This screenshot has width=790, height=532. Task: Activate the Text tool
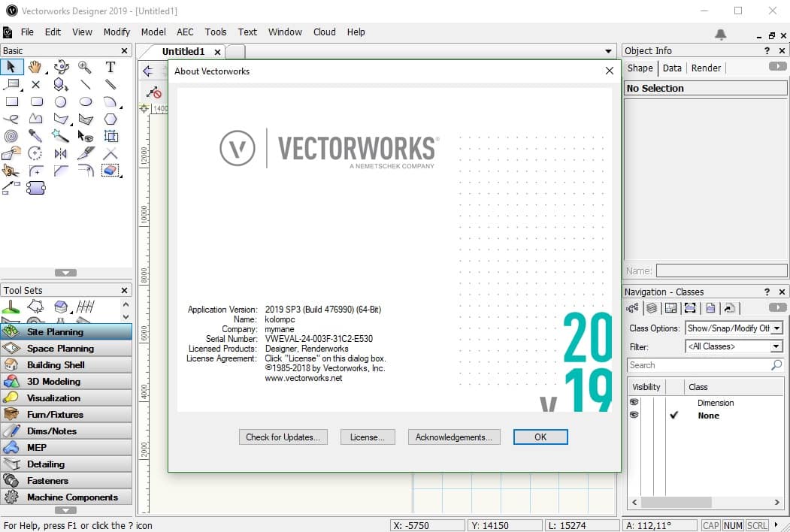click(x=110, y=67)
